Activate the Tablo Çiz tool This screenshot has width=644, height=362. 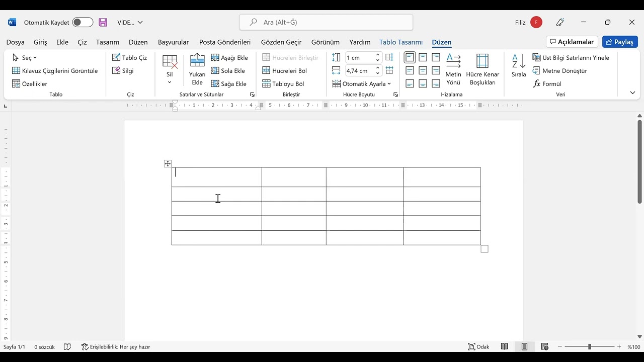click(x=129, y=58)
